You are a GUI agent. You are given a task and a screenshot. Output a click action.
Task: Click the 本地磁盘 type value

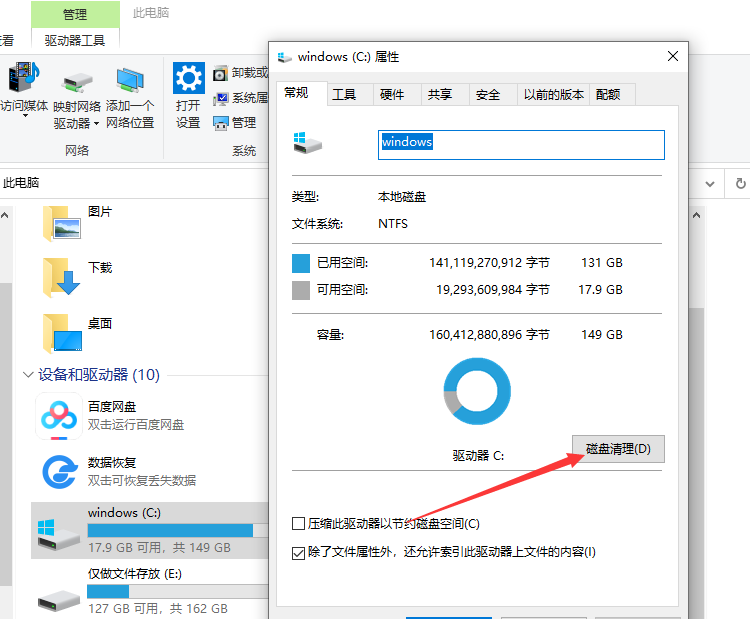(x=402, y=197)
